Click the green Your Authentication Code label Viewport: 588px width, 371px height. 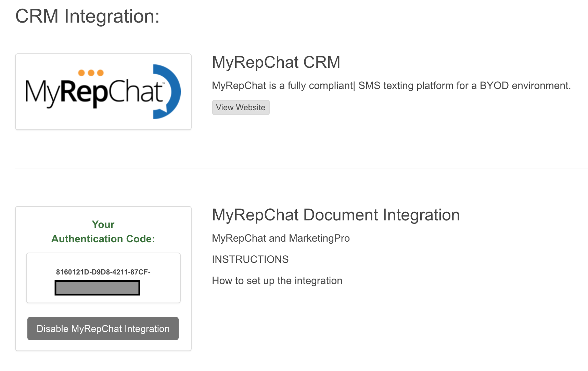pos(103,232)
